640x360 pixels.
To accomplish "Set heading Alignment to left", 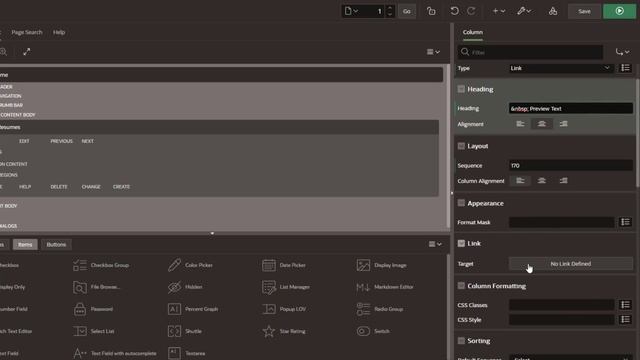I will click(x=520, y=124).
